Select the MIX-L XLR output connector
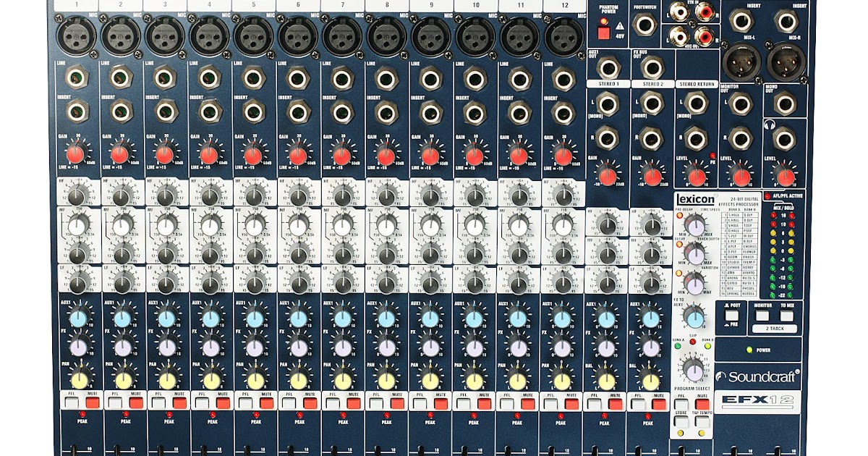The image size is (868, 456). click(741, 61)
